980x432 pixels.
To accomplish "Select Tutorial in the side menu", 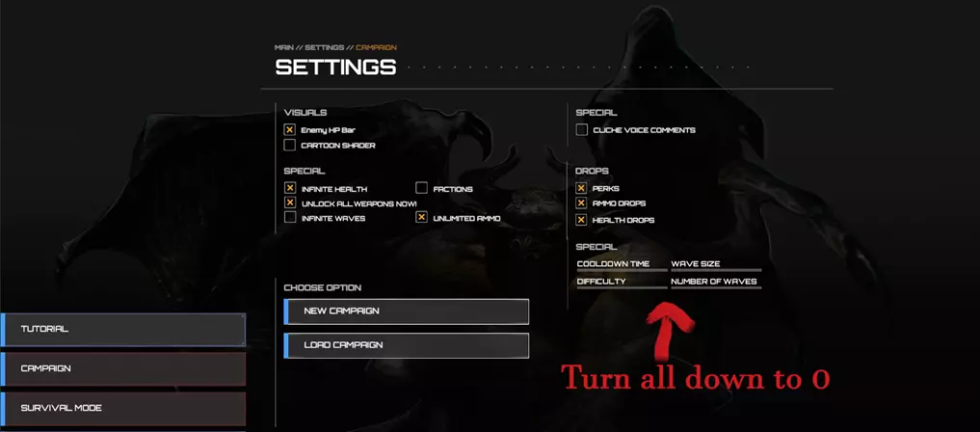I will pyautogui.click(x=122, y=329).
